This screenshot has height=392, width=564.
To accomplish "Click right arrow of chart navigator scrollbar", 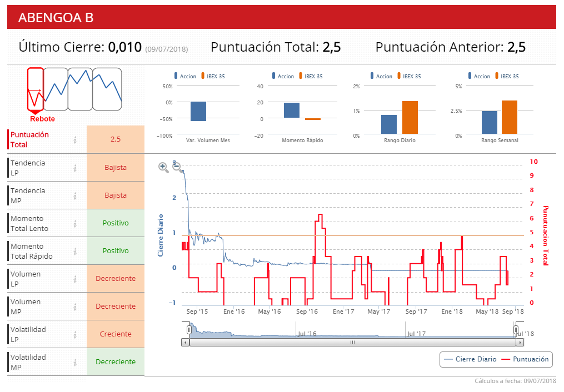I will (520, 343).
